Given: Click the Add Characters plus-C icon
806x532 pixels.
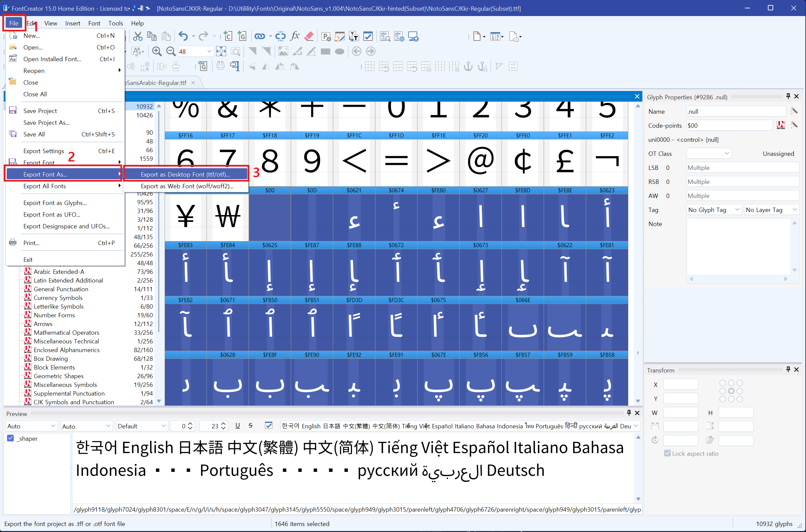Looking at the screenshot, I should (228, 36).
